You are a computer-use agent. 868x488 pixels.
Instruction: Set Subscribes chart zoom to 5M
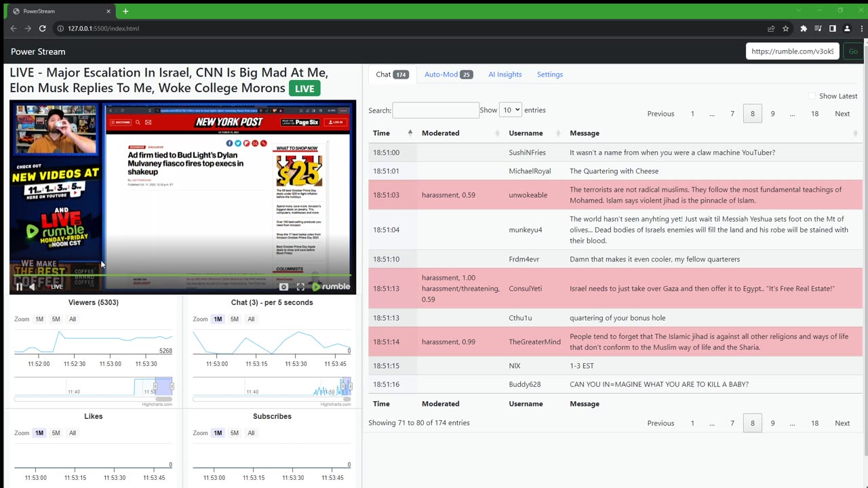pos(235,433)
